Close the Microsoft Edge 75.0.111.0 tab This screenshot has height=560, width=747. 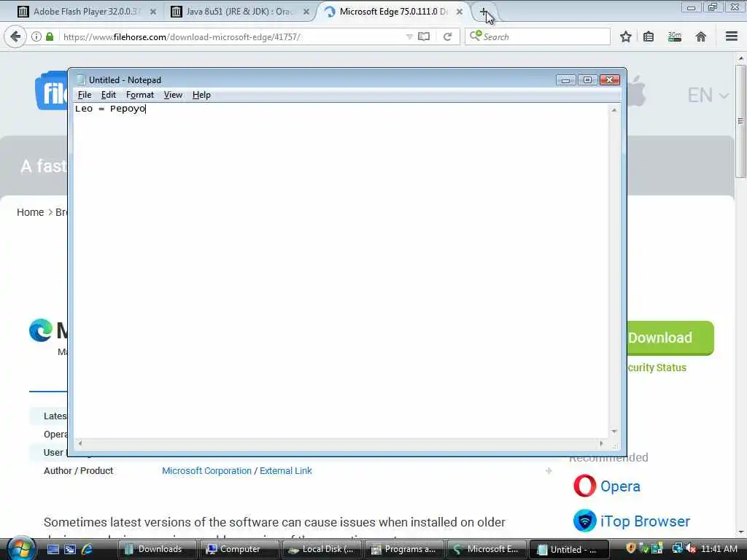click(x=460, y=12)
